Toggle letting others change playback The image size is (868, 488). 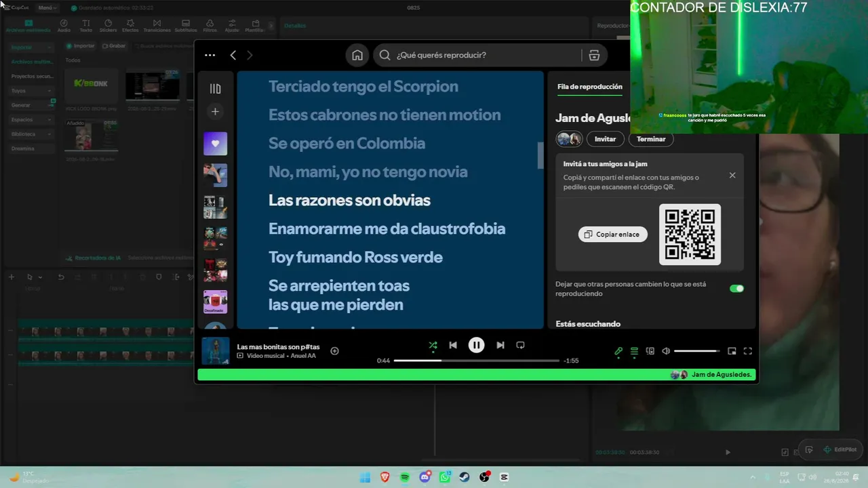coord(736,289)
